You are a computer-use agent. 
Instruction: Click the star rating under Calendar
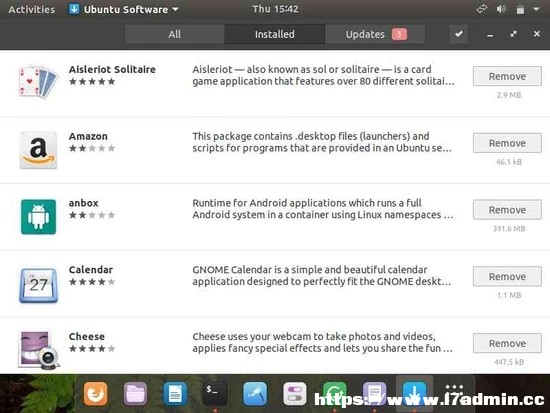tap(92, 281)
